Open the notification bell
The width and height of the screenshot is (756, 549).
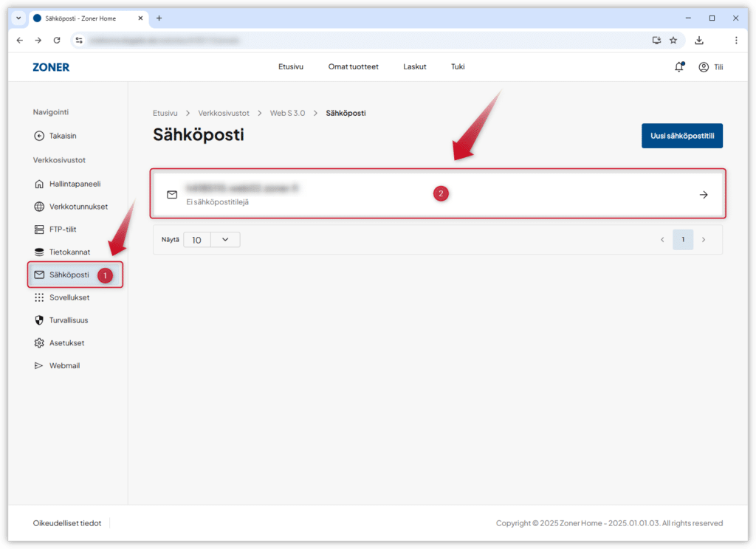tap(678, 66)
